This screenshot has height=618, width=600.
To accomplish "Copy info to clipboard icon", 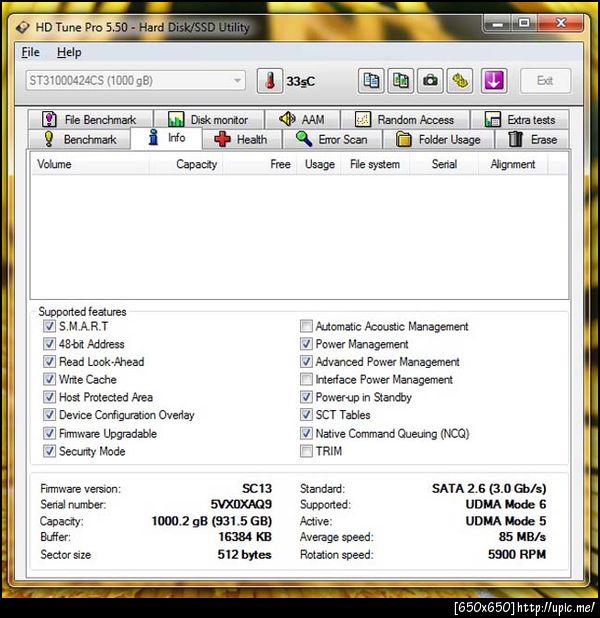I will pos(371,81).
